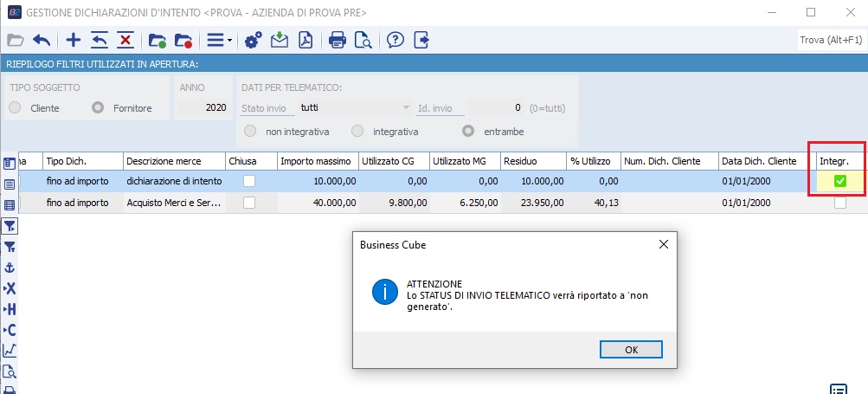Click the restore row icon with underlined arrow
868x394 pixels.
(100, 41)
